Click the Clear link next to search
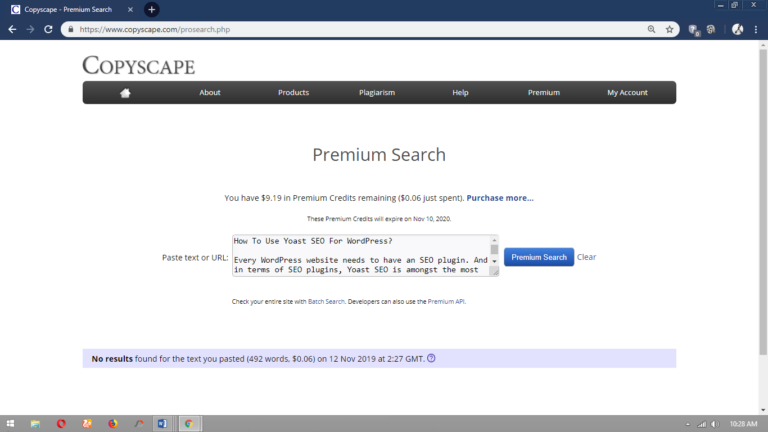768x432 pixels. click(x=587, y=257)
